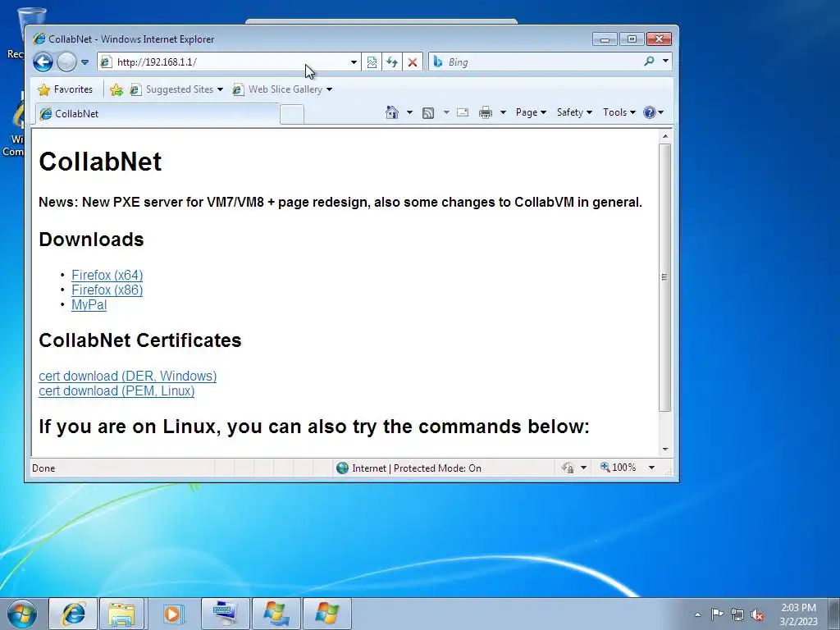Screen dimensions: 840x630
Task: Open the MyPal download link
Action: (89, 305)
